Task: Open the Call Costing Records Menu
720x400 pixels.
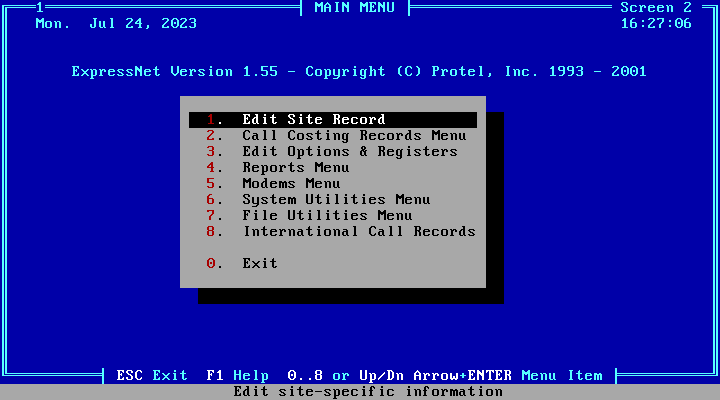Action: coord(353,136)
